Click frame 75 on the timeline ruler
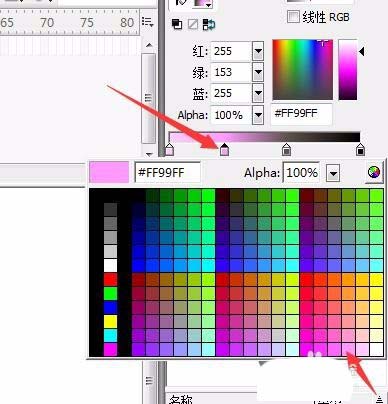This screenshot has width=388, height=404. click(87, 23)
